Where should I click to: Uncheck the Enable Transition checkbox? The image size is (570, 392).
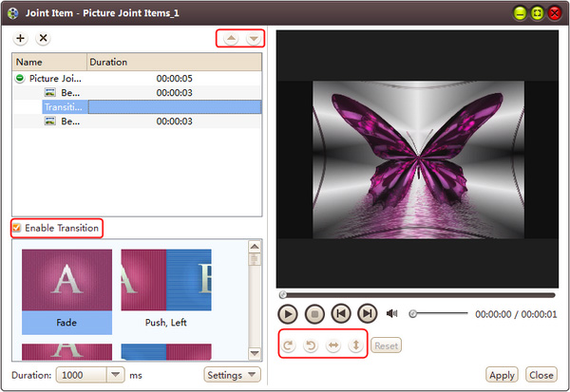tap(17, 228)
